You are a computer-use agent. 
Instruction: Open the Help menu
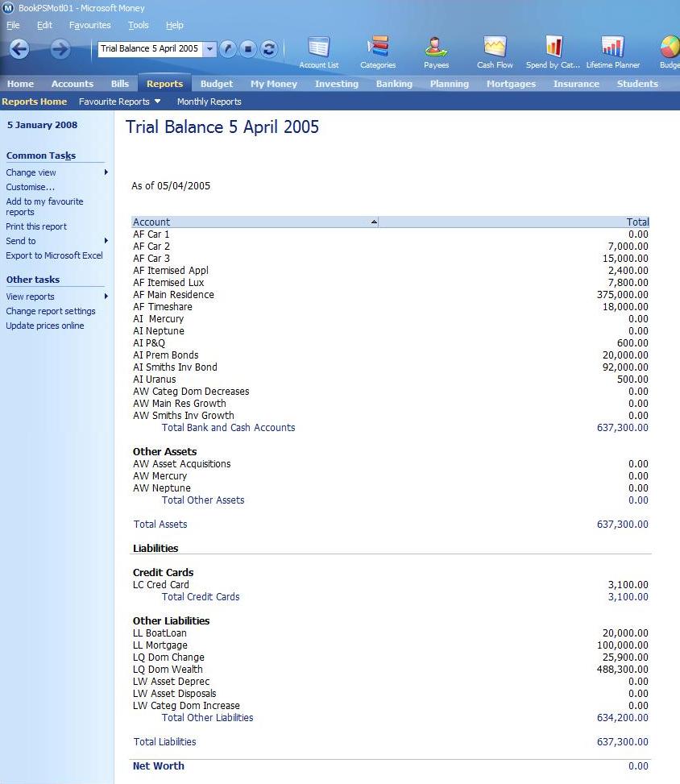(x=175, y=25)
